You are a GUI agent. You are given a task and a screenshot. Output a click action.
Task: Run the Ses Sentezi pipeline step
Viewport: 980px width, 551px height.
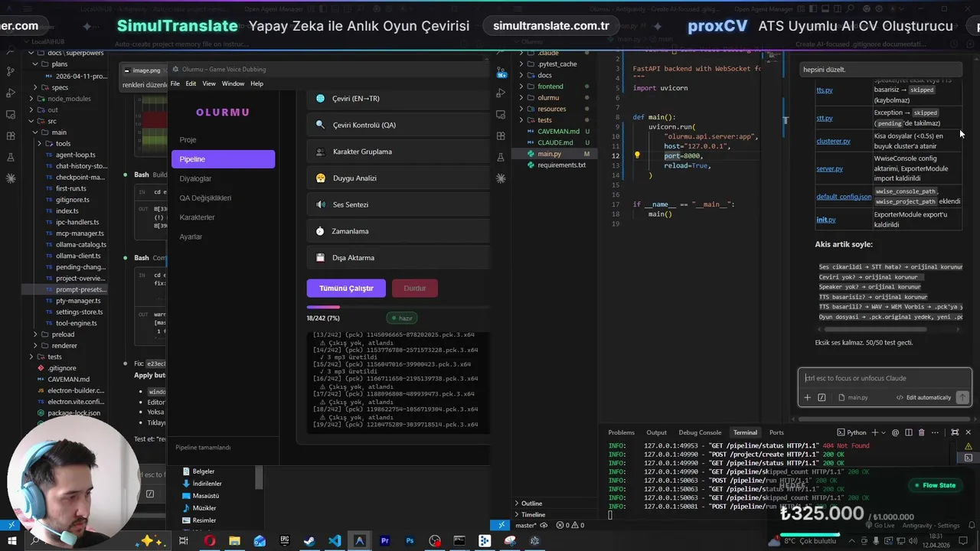(398, 204)
